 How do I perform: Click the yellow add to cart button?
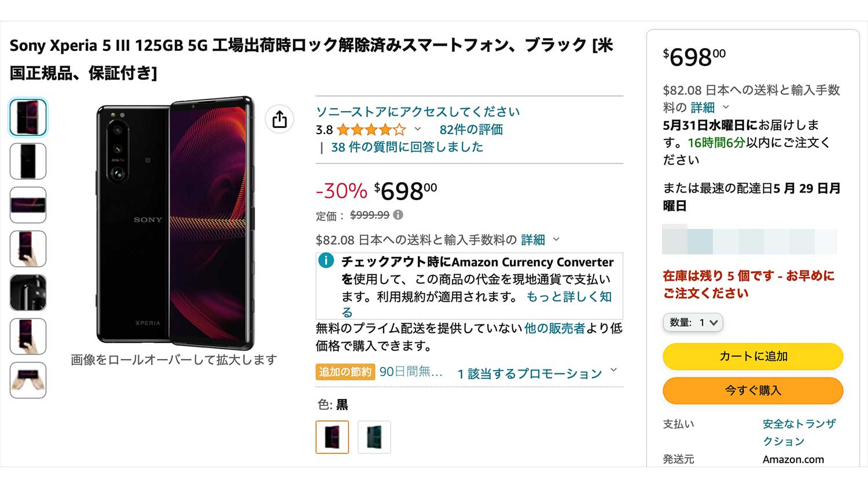753,356
